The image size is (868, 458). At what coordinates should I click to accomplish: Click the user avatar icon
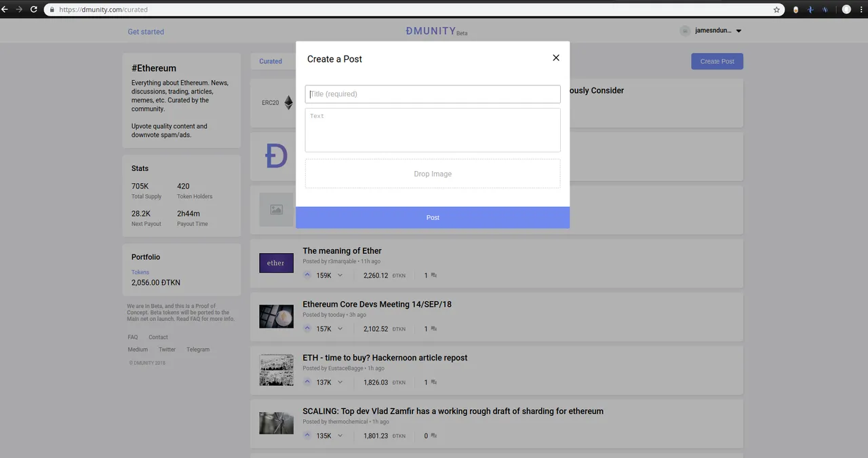pos(685,31)
